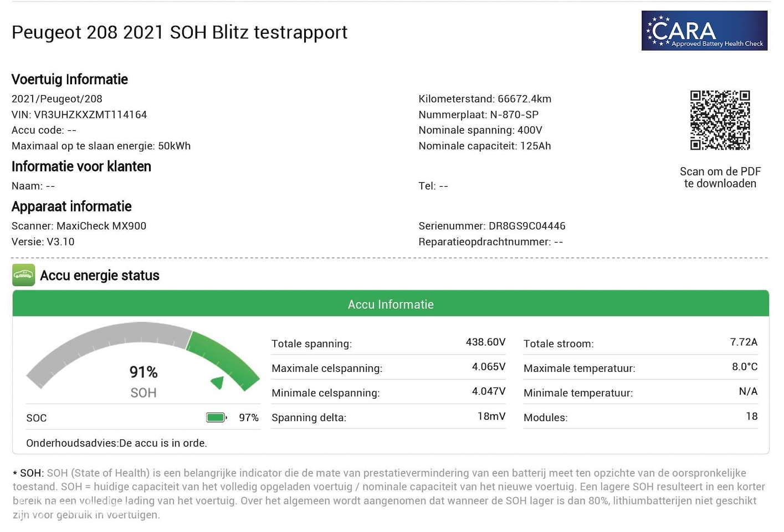Click the Spanning delta 18mV row
This screenshot has width=784, height=532.
tap(388, 417)
